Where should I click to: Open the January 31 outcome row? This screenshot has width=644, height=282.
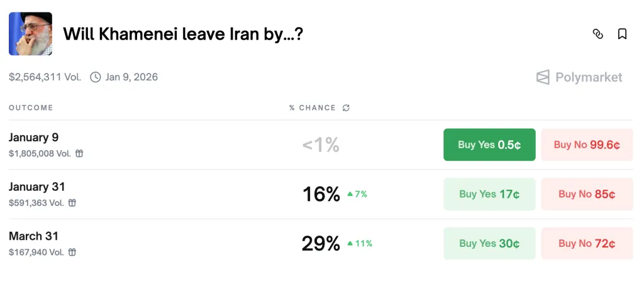pos(37,187)
